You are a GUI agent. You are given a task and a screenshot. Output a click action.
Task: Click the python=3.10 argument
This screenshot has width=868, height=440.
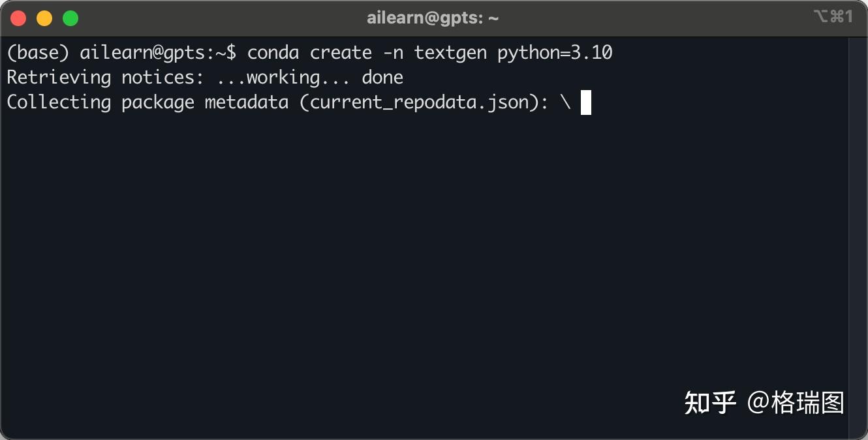(555, 53)
